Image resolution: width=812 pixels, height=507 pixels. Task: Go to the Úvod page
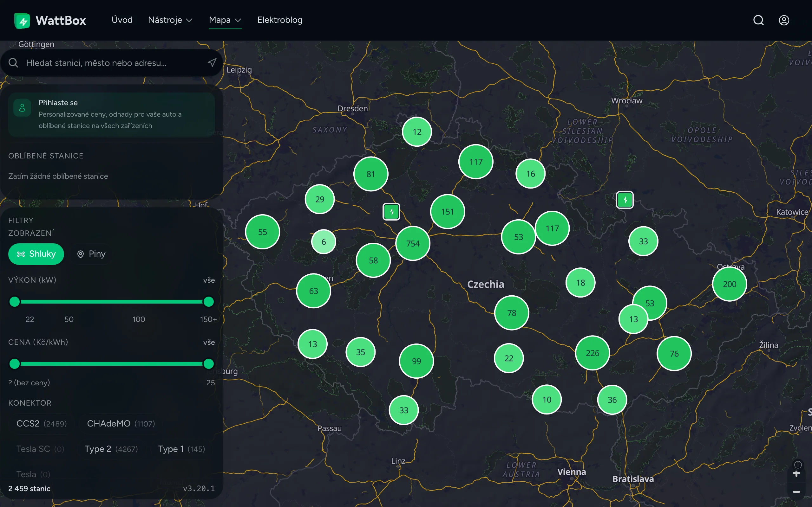click(x=122, y=20)
